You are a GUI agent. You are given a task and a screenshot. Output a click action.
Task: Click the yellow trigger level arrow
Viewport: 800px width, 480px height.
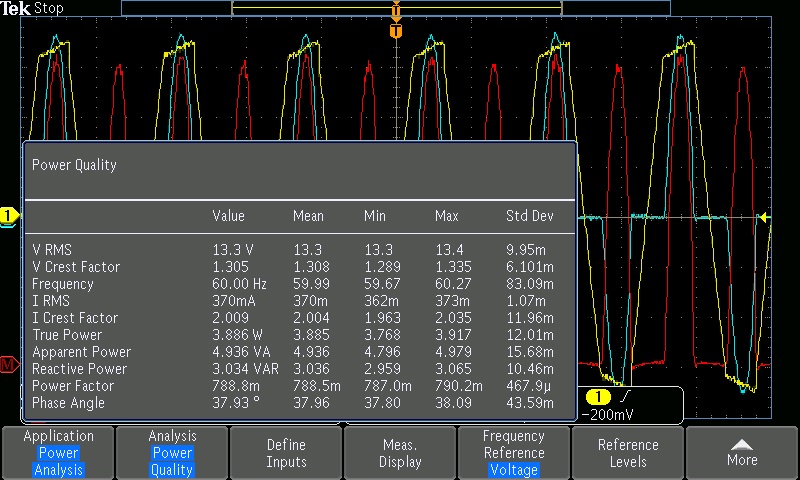[764, 217]
